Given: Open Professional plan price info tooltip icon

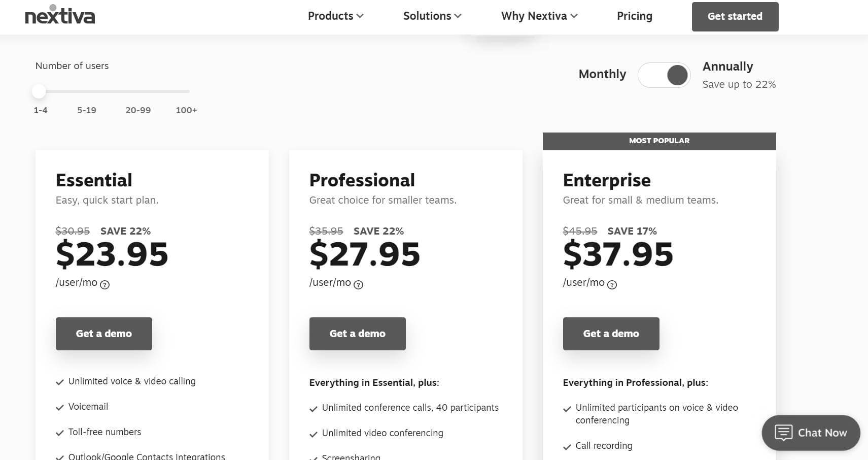Looking at the screenshot, I should (x=359, y=285).
